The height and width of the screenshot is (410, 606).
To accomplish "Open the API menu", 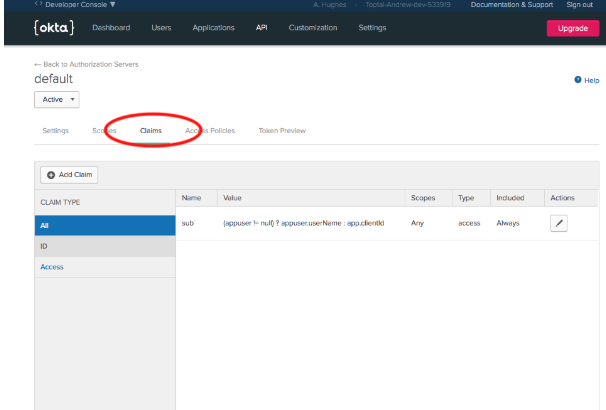I will point(261,27).
